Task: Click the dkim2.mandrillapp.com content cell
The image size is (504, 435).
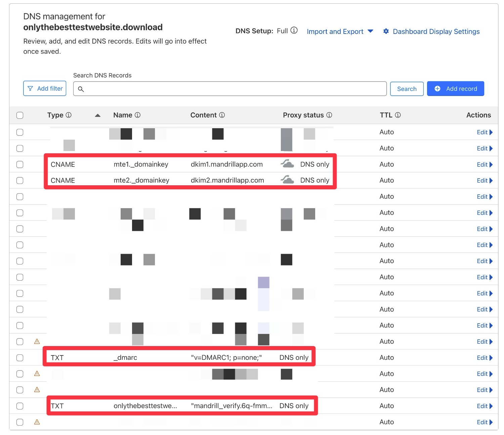Action: pos(227,181)
